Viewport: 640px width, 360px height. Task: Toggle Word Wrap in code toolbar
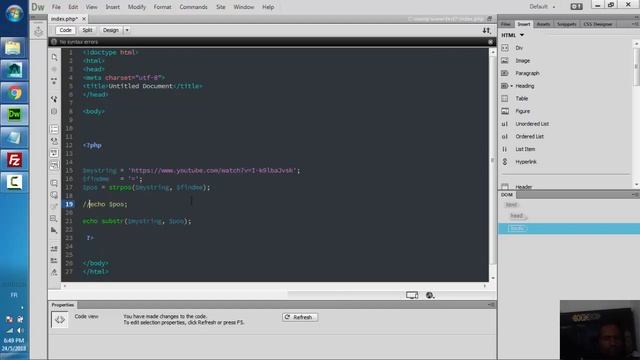click(54, 153)
